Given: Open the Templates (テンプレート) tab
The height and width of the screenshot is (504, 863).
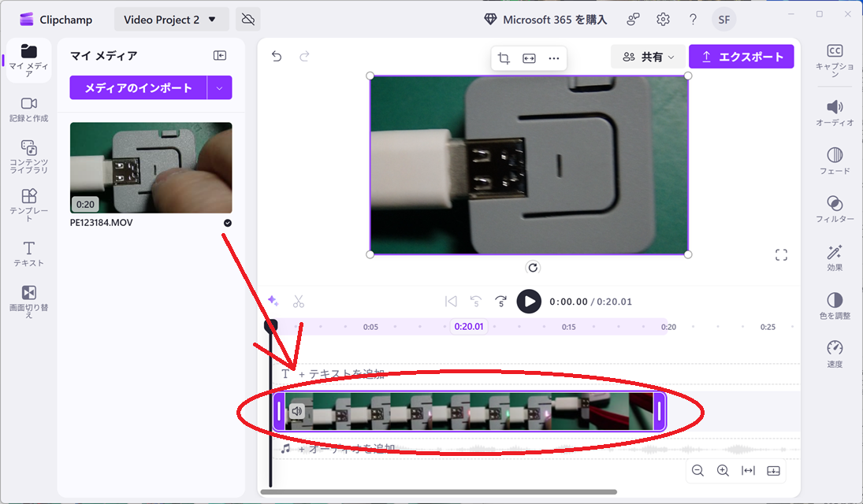Looking at the screenshot, I should (28, 205).
